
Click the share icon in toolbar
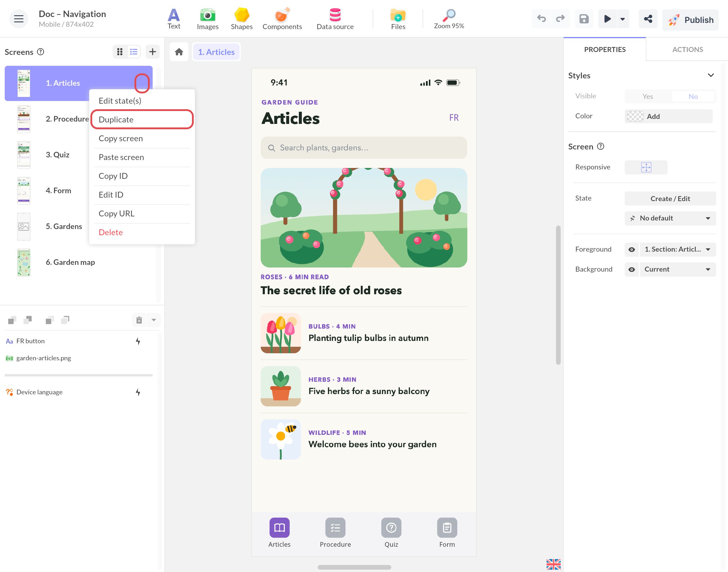(x=648, y=19)
